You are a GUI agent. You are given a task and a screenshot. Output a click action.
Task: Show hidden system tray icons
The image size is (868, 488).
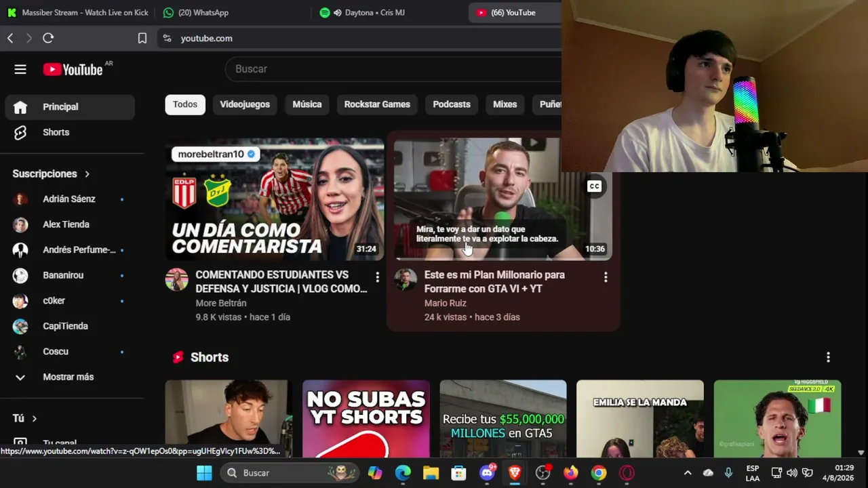point(688,472)
